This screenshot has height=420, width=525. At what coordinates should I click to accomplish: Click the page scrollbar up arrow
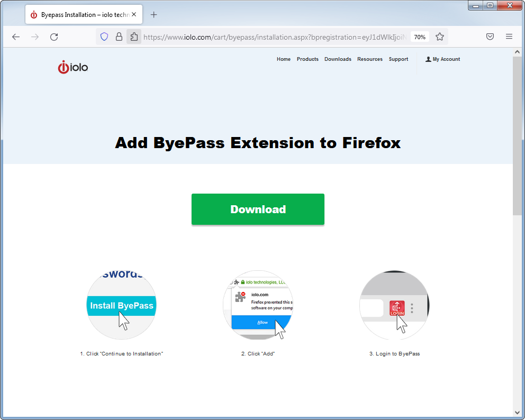517,52
